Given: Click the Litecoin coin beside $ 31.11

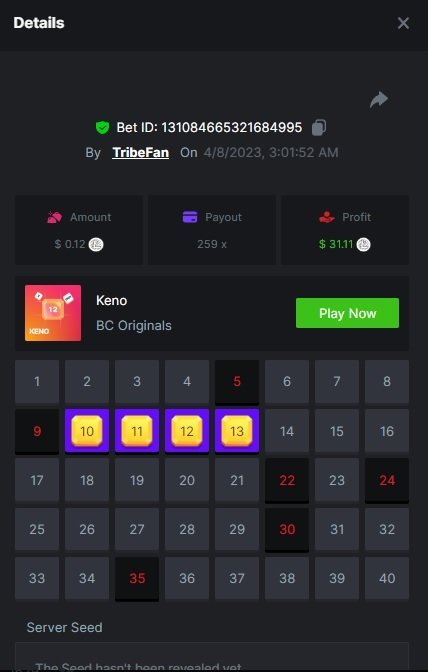Looking at the screenshot, I should (x=363, y=245).
